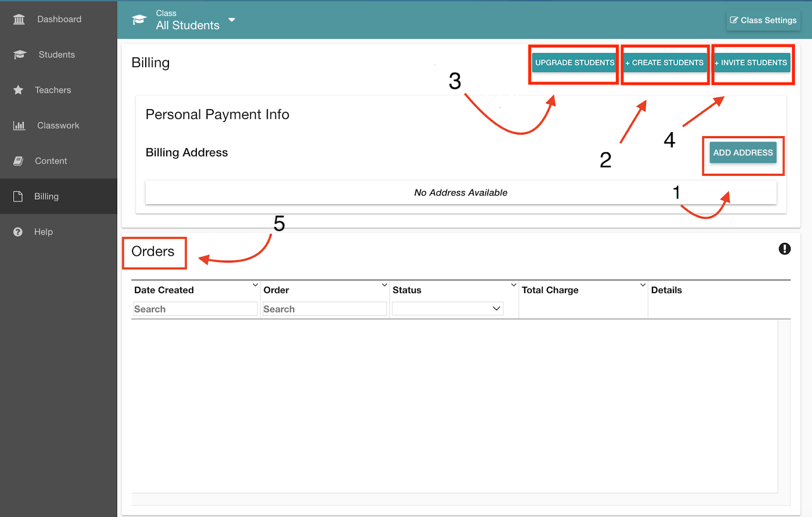Image resolution: width=812 pixels, height=517 pixels.
Task: Open the Teachers section
Action: pyautogui.click(x=58, y=90)
